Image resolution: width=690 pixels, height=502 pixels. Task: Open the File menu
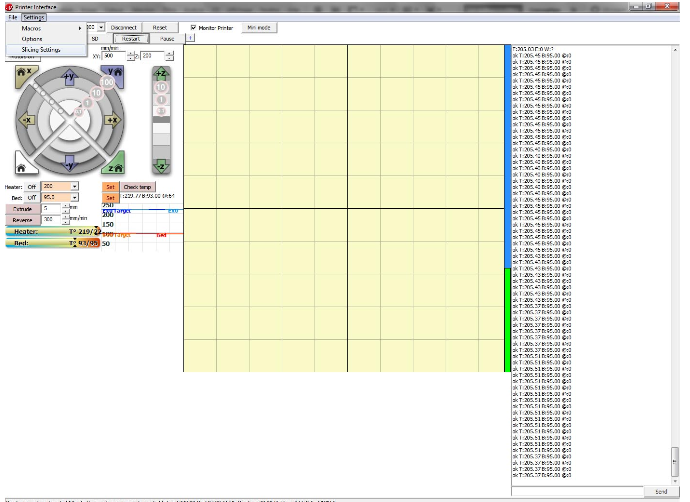click(x=13, y=17)
